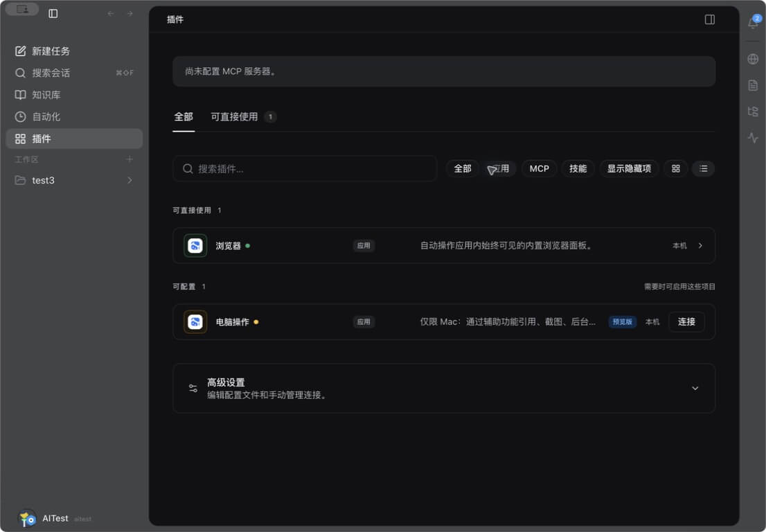This screenshot has width=766, height=532.
Task: Select the MCP filter chip
Action: 540,168
